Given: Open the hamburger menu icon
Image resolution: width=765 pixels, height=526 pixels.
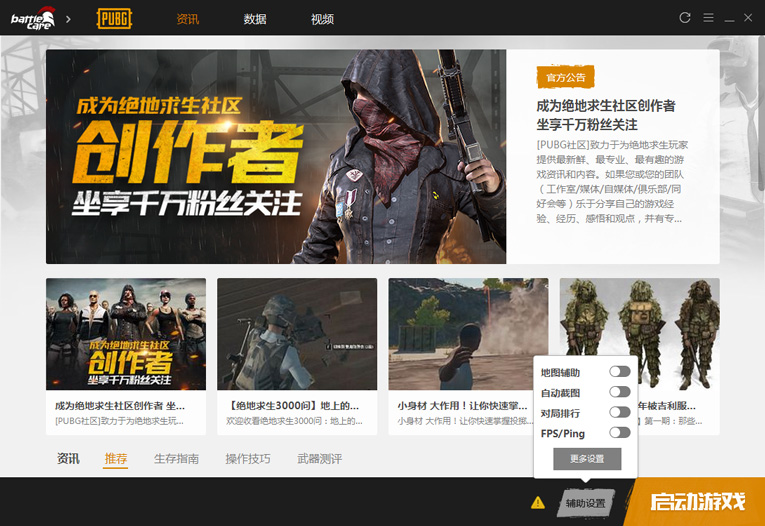Looking at the screenshot, I should pos(708,18).
